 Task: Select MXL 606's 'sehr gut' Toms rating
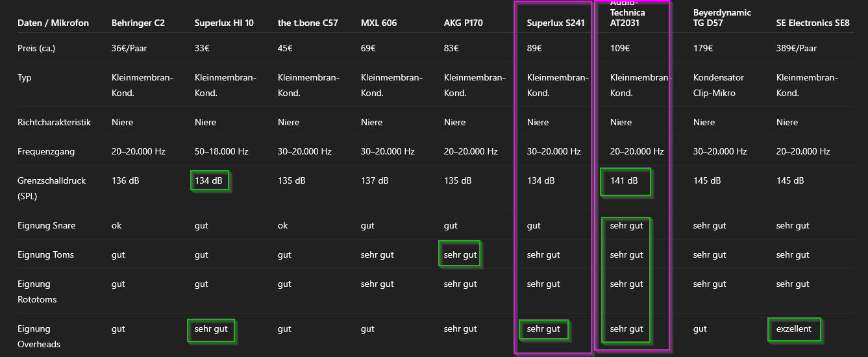point(377,254)
